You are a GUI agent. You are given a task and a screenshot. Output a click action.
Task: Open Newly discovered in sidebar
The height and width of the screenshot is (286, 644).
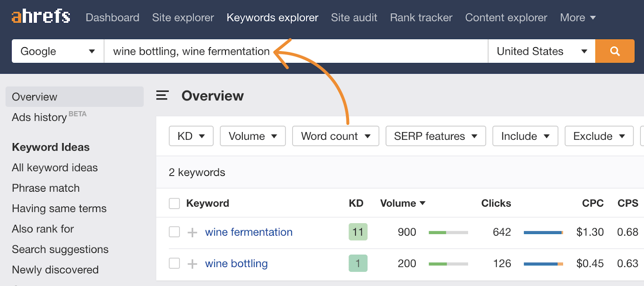pos(55,270)
